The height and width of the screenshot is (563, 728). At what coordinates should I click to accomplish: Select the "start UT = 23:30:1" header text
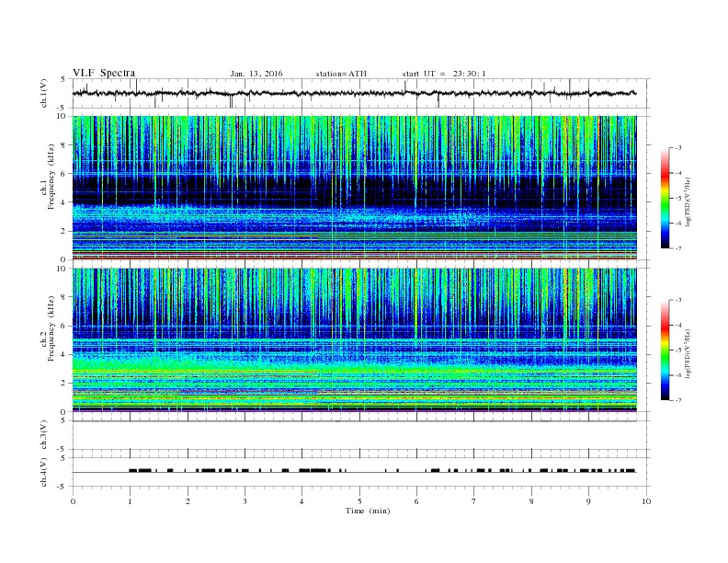tap(444, 74)
